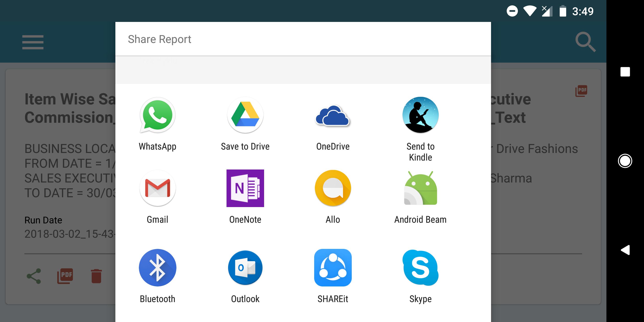Click the Run Date label

[43, 220]
